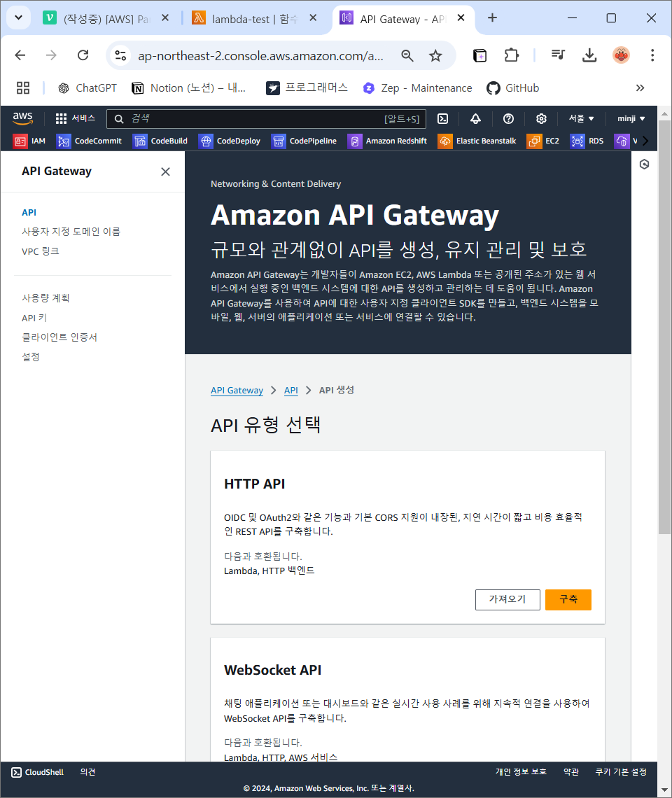Screen dimensions: 672x798
Task: Click the orange 구축 button for HTTP API
Action: (568, 599)
